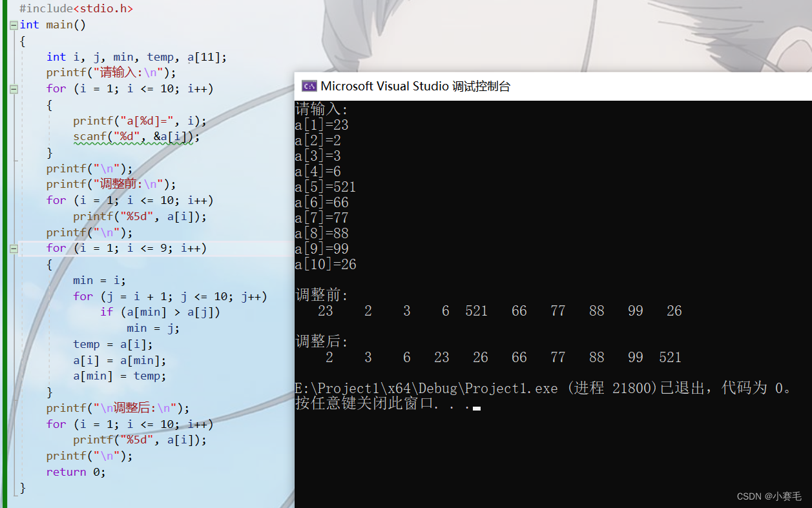Click console output 'a[3]=3'
The width and height of the screenshot is (812, 508).
tap(318, 156)
